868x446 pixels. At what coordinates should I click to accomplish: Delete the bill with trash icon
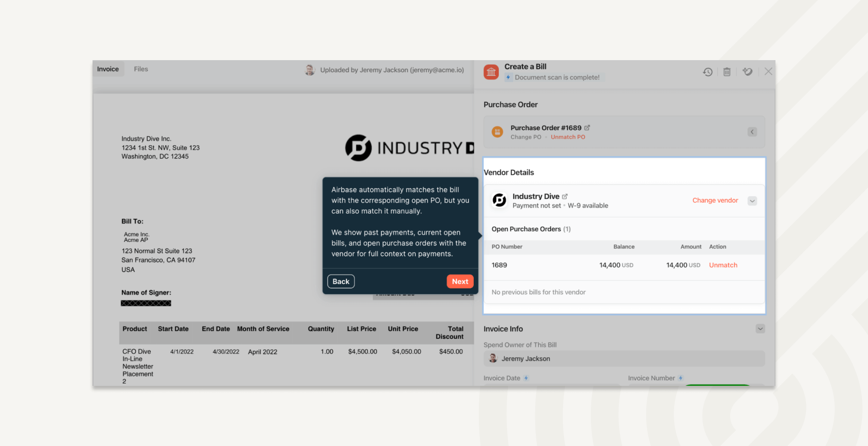click(727, 72)
